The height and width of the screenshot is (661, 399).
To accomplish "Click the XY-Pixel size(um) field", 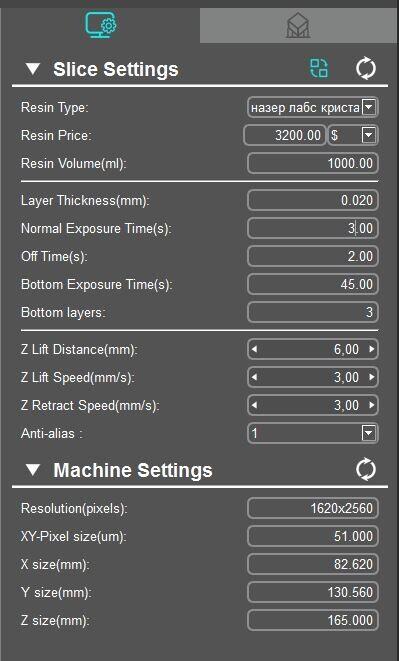I will click(x=313, y=536).
